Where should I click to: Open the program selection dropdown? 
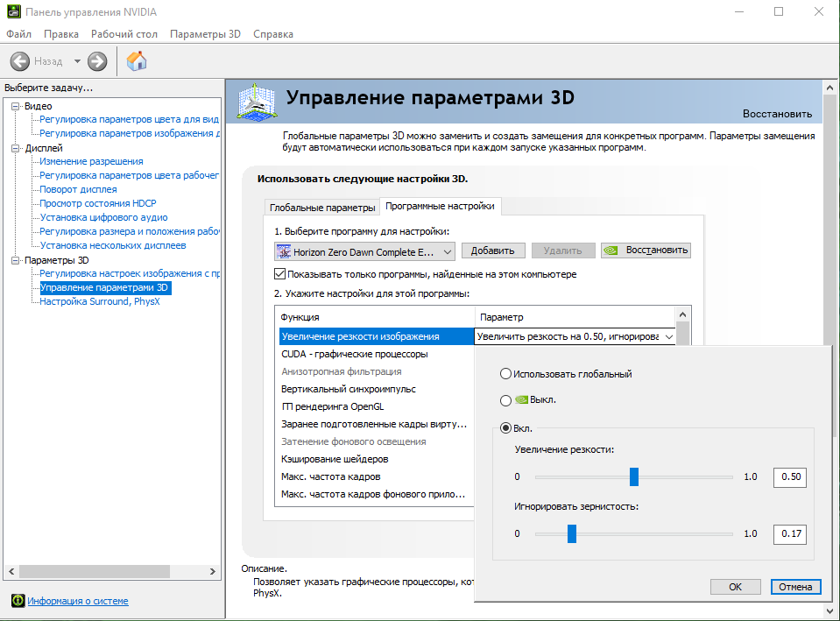tap(364, 251)
